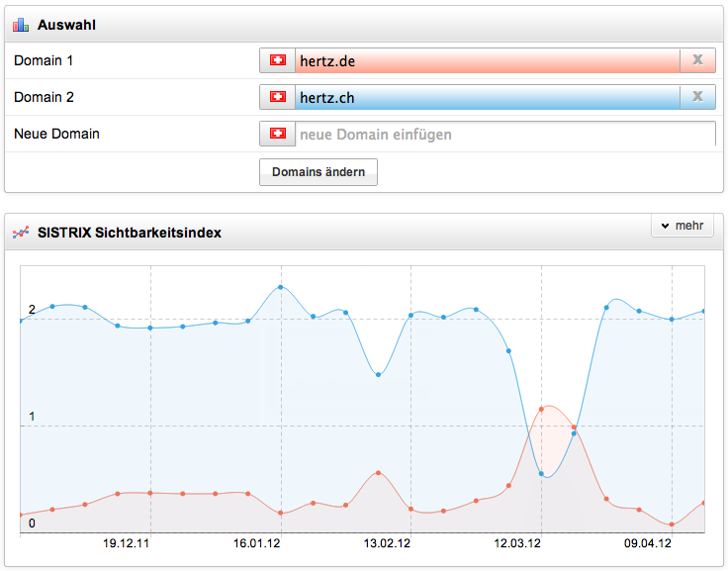Remove hertz.de with its X button

pyautogui.click(x=697, y=61)
